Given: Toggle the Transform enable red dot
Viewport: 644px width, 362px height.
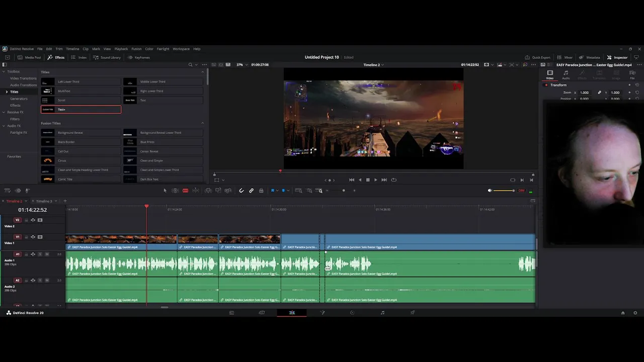Looking at the screenshot, I should 546,85.
